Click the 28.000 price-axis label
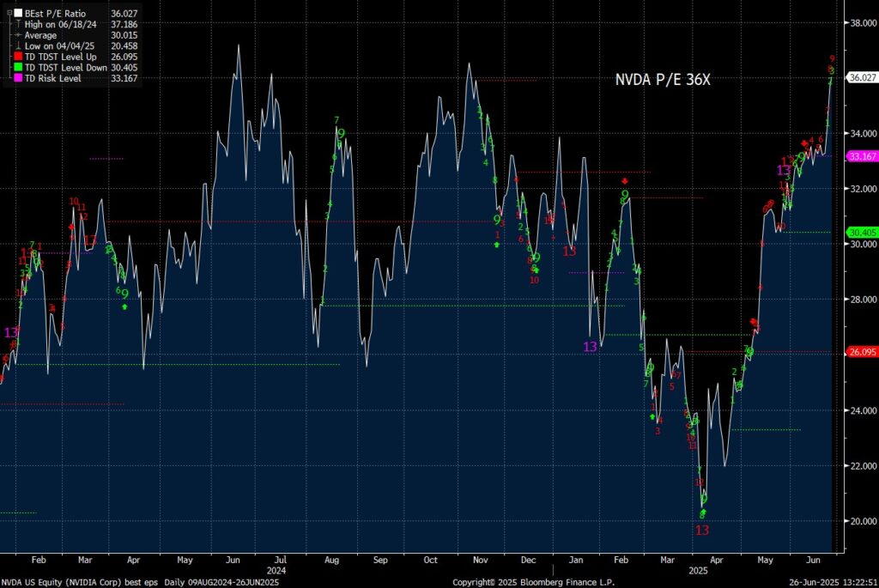879x588 pixels. 864,300
